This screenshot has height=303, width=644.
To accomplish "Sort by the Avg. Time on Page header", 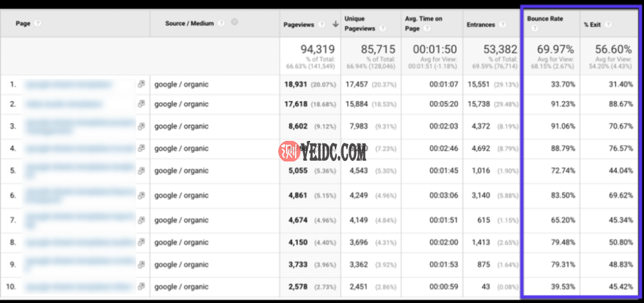I will point(422,23).
